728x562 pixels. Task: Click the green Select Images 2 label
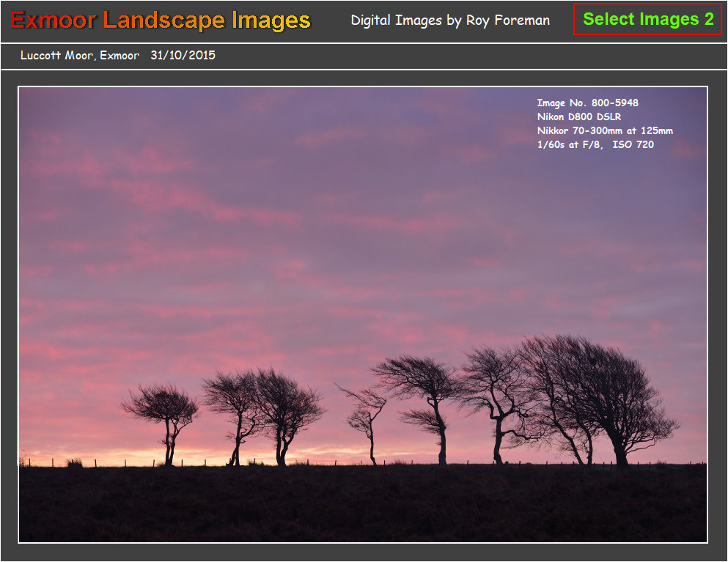coord(647,19)
